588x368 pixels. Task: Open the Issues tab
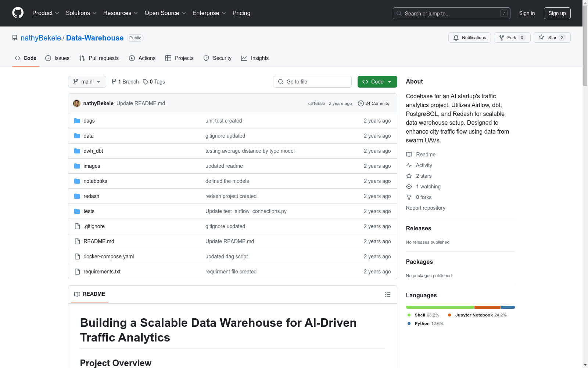coord(57,58)
